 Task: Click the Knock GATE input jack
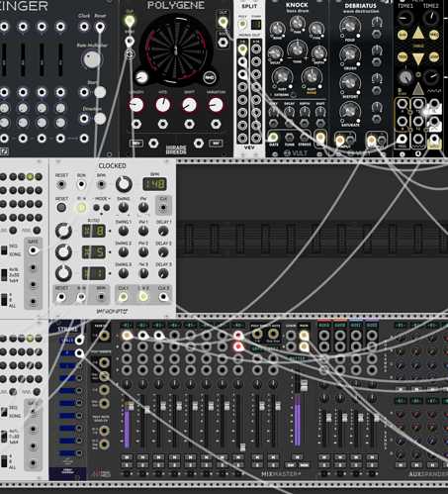(273, 137)
